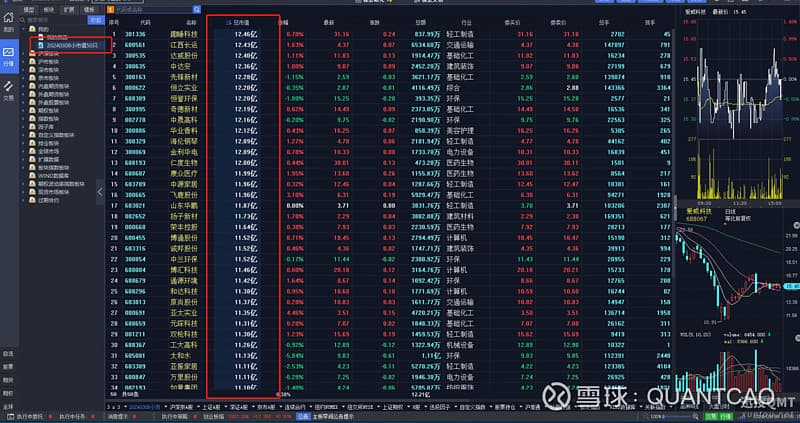Viewport: 800px width, 423px height.
Task: Open the 活跃因子 bottom tab
Action: (438, 407)
